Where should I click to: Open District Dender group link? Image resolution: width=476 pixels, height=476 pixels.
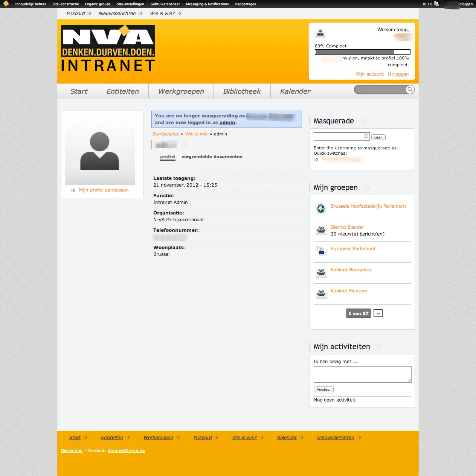347,227
